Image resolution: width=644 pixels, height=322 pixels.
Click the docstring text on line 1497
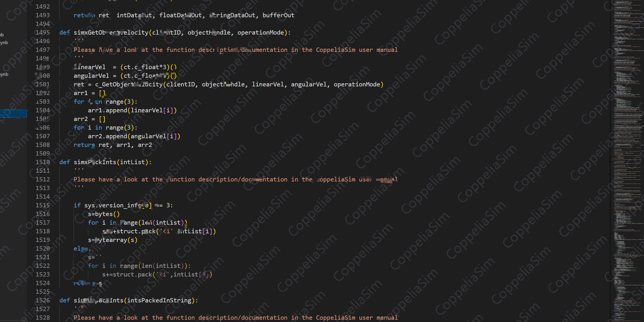(235, 50)
